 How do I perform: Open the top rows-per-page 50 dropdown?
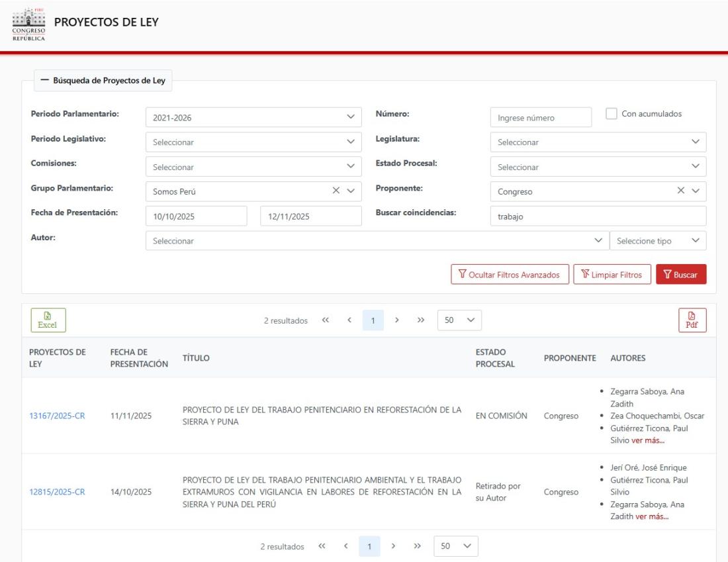coord(459,320)
